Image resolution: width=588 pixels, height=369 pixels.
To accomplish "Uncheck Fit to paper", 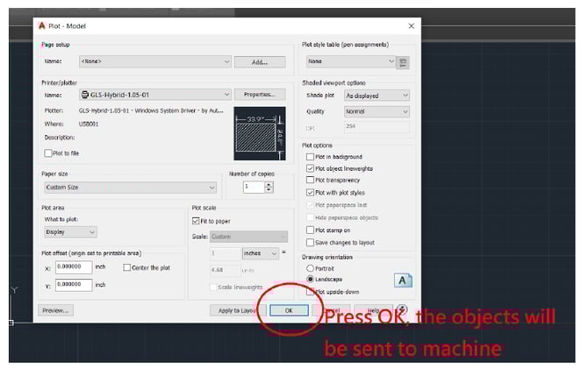I will 196,223.
